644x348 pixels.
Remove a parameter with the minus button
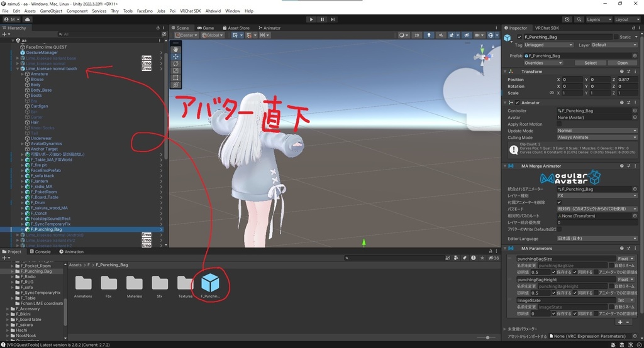pos(627,322)
